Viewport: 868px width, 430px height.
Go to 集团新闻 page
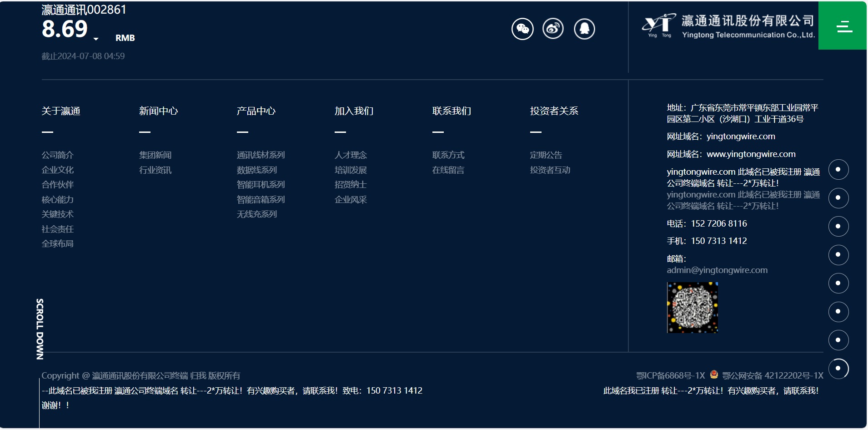[155, 155]
